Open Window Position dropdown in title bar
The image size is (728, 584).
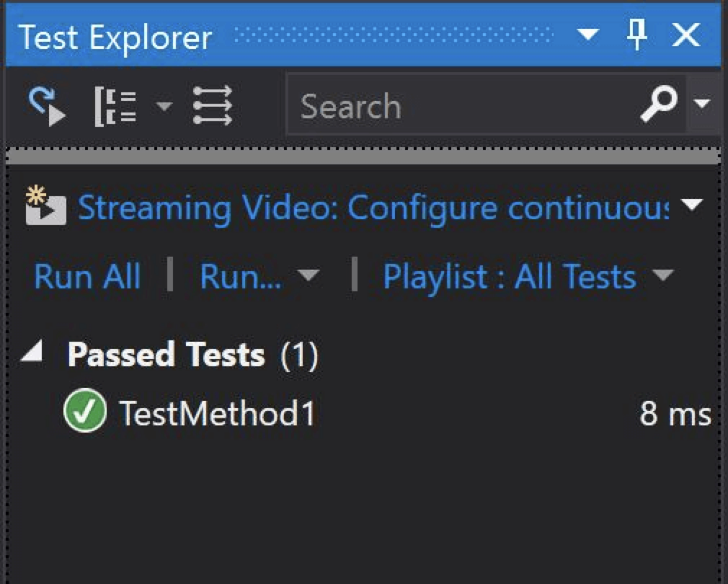click(x=589, y=35)
